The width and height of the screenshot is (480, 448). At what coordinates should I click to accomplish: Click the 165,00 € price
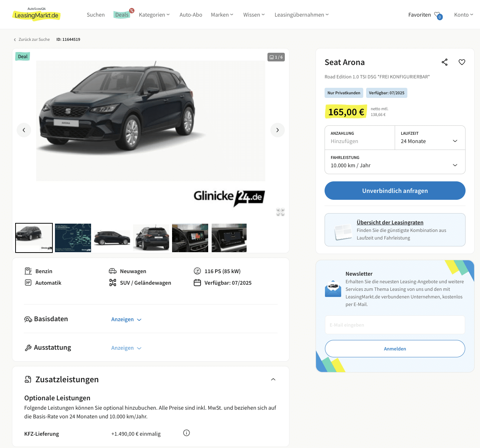(346, 112)
